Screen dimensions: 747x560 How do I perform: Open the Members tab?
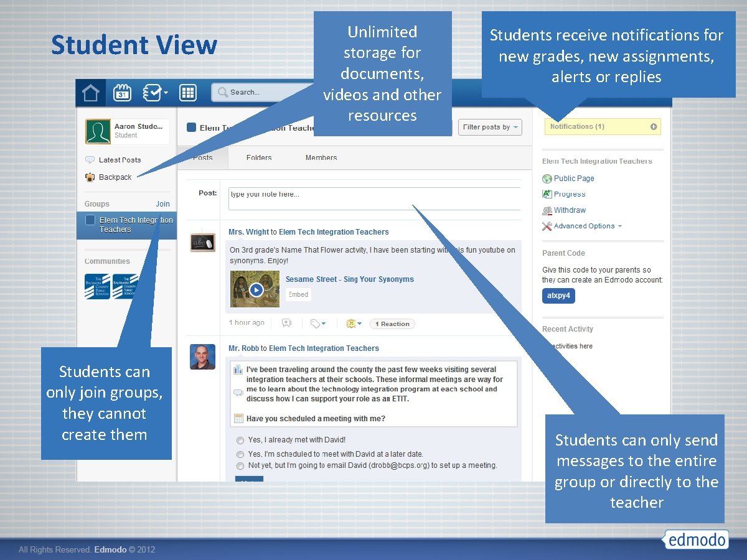(x=321, y=157)
